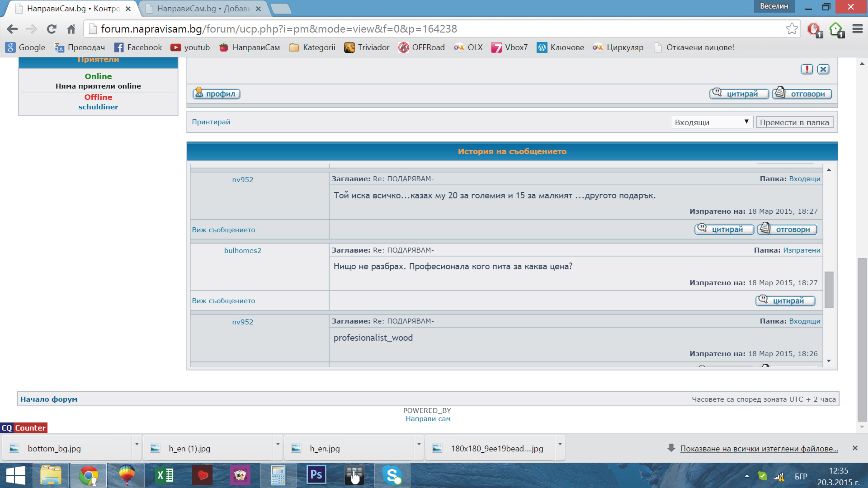Open Skype from the taskbar
Image resolution: width=868 pixels, height=488 pixels.
392,475
